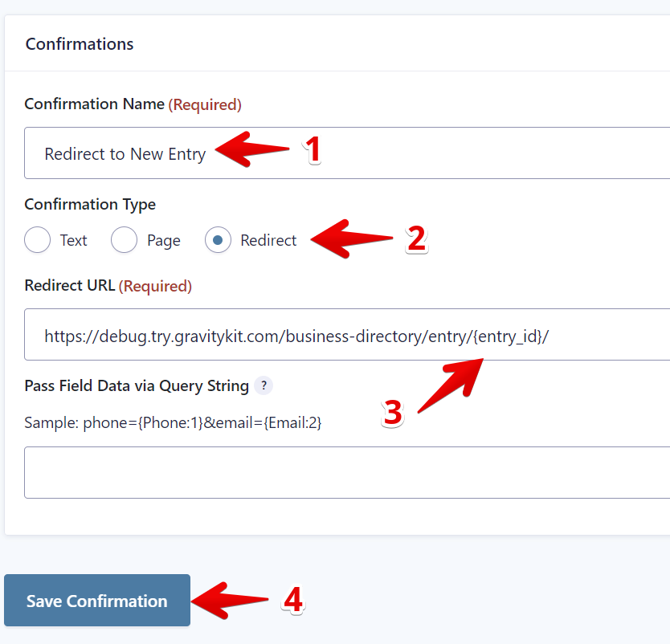Click the {entry_id} merge tag in the URL

[x=507, y=336]
